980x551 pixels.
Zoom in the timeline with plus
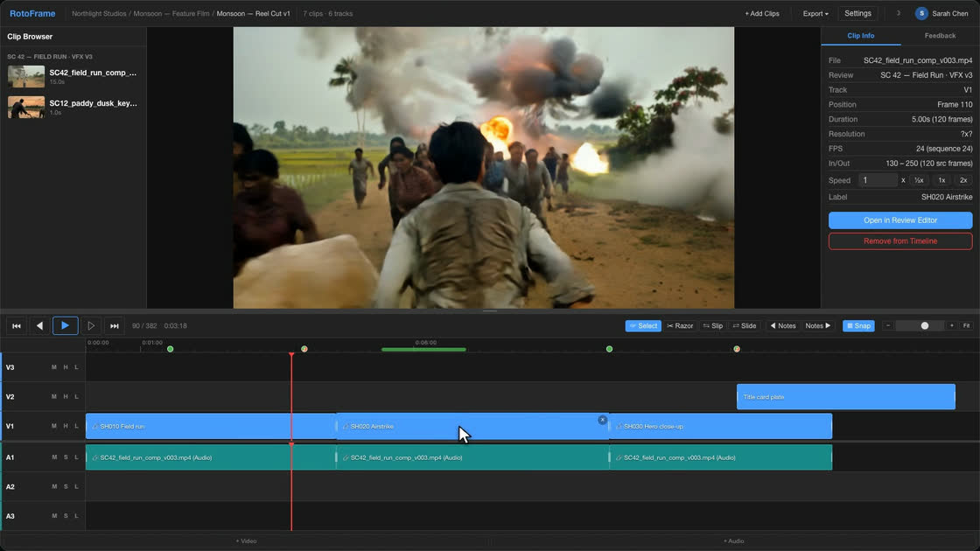click(x=952, y=325)
